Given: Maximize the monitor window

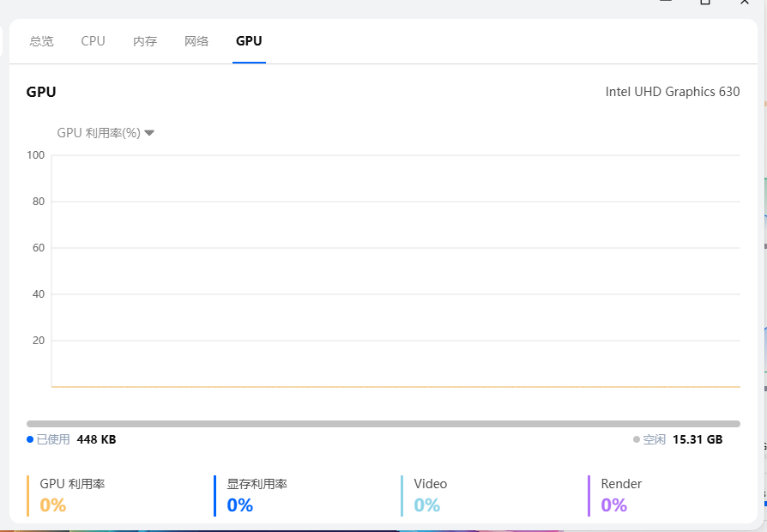Looking at the screenshot, I should 705,3.
